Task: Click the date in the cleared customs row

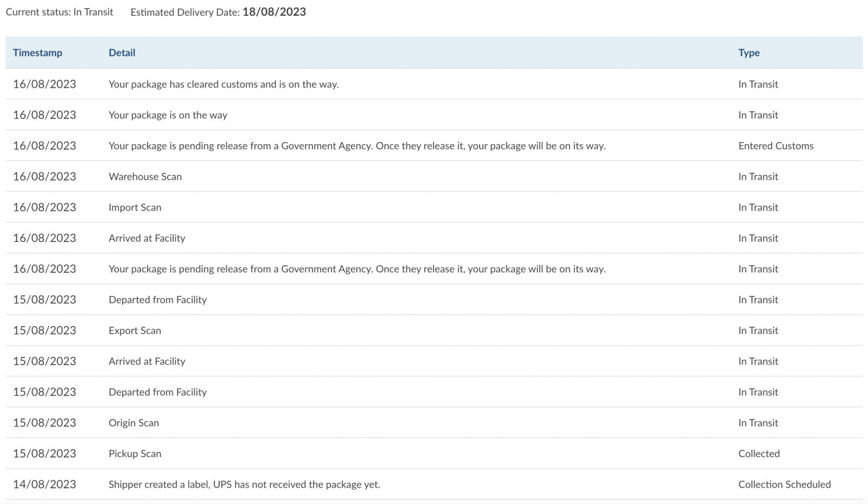Action: (x=44, y=84)
